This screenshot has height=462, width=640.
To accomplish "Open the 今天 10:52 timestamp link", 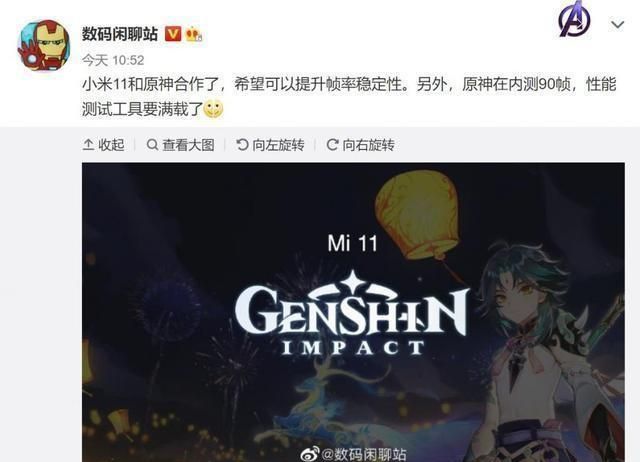I will (113, 60).
